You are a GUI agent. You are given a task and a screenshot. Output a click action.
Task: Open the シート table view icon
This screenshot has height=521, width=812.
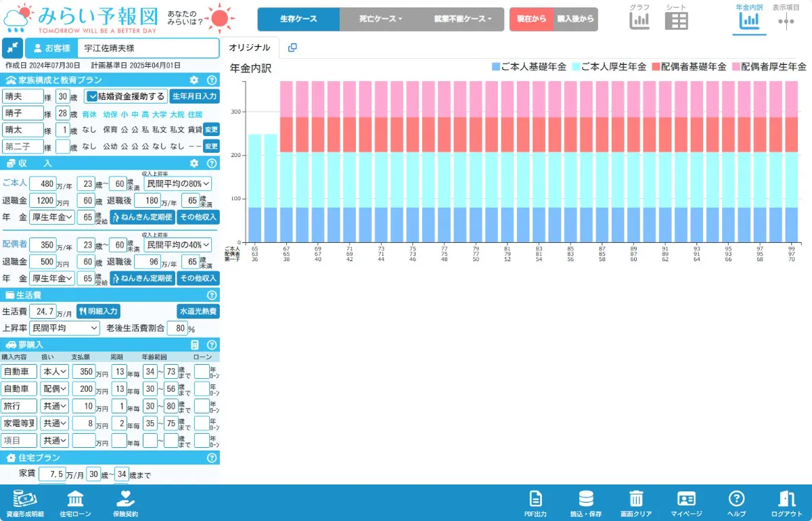point(676,21)
